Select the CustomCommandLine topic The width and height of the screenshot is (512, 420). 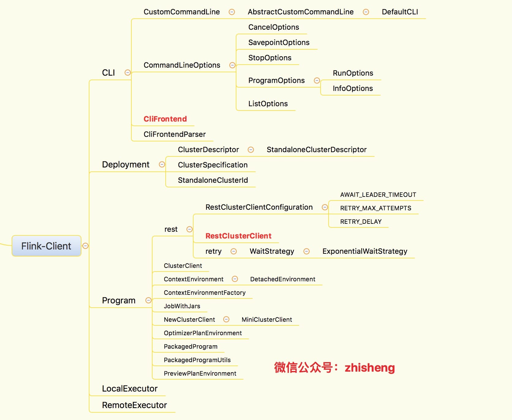pos(182,12)
